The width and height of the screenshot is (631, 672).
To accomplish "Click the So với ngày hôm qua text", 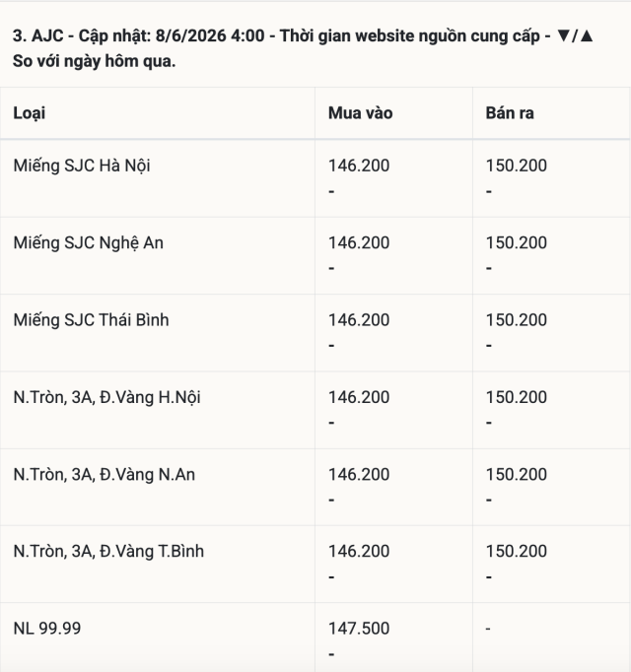I will (95, 61).
